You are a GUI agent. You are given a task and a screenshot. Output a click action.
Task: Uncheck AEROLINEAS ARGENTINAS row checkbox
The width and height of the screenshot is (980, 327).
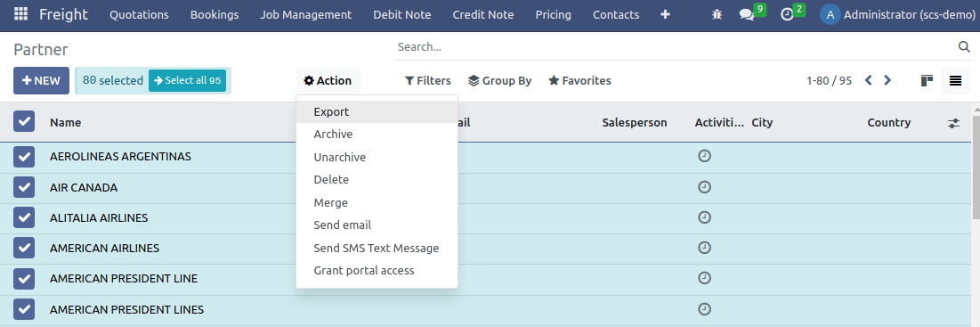point(24,157)
